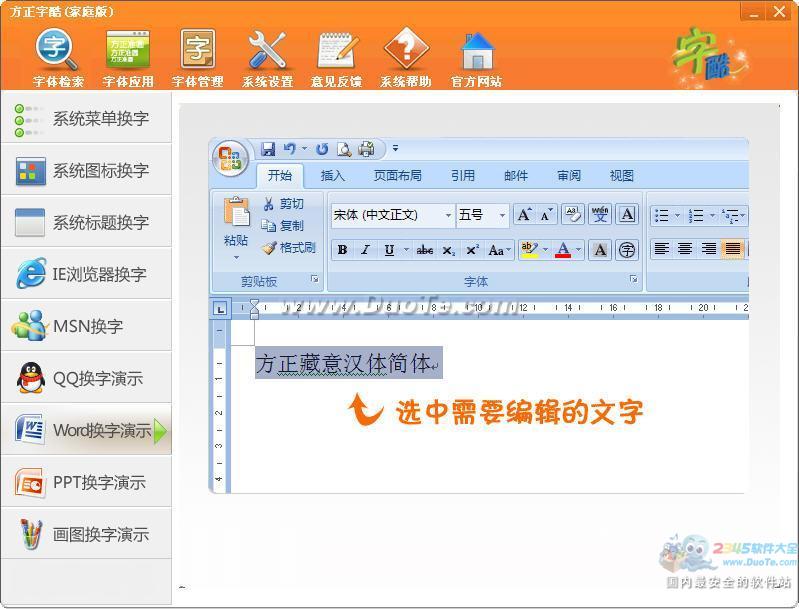Image resolution: width=799 pixels, height=609 pixels.
Task: Switch to the 页面布局 ribbon tab
Action: [397, 176]
